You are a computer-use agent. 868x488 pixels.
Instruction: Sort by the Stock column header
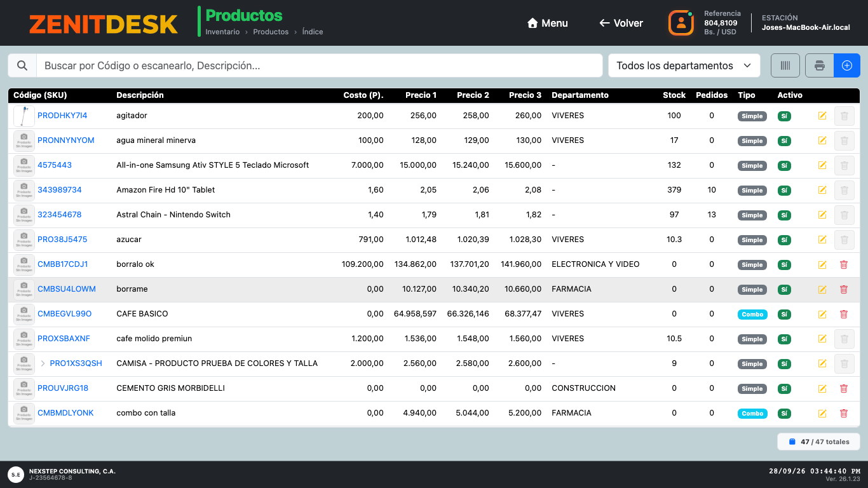click(x=674, y=95)
